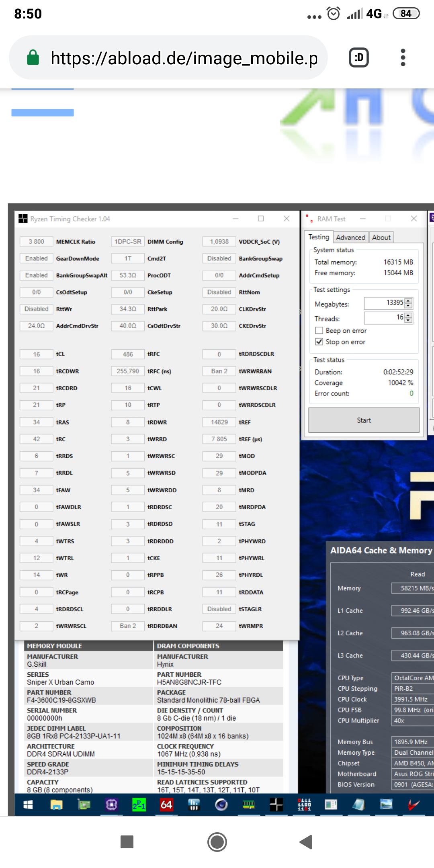Select the tSTAGLR Disabled value

click(219, 609)
